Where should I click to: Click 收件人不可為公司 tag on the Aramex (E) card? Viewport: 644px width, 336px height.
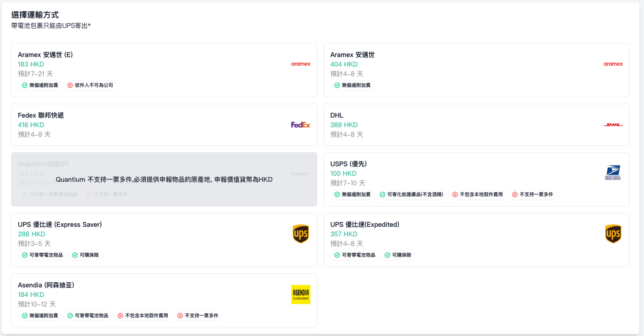click(90, 85)
